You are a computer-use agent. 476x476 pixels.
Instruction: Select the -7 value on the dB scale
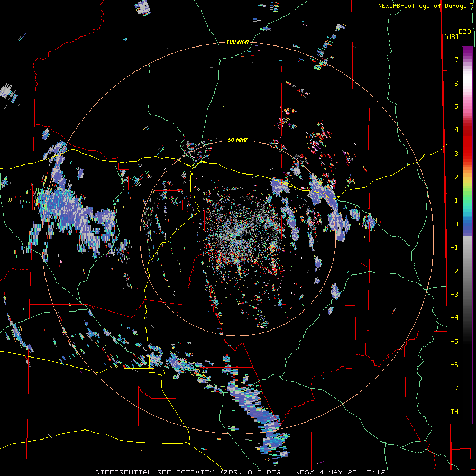click(x=454, y=388)
